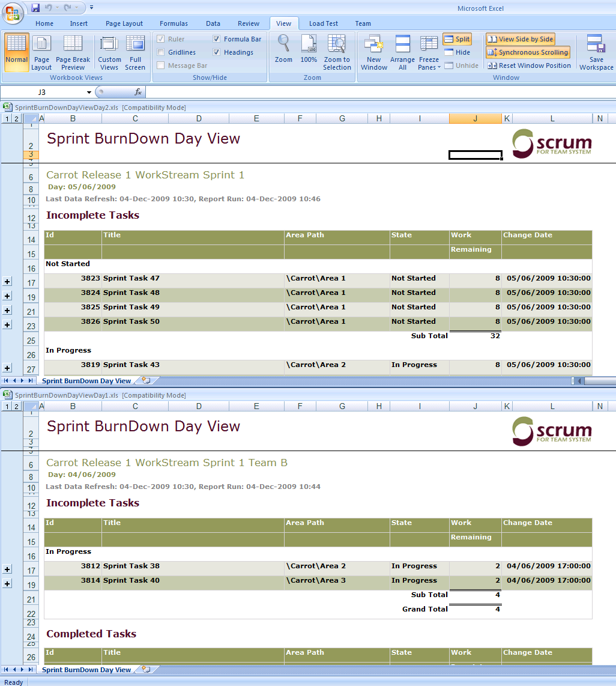The height and width of the screenshot is (686, 616).
Task: Set zoom to 100%
Action: [x=309, y=49]
